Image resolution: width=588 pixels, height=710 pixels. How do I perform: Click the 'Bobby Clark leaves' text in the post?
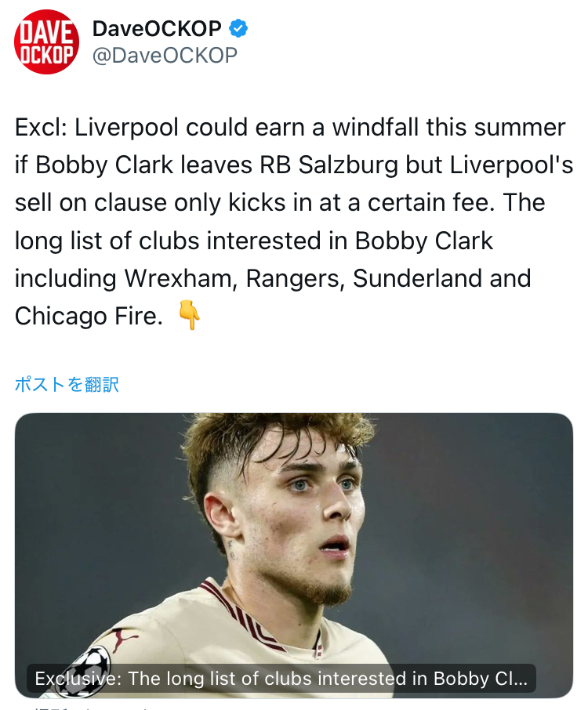click(143, 165)
